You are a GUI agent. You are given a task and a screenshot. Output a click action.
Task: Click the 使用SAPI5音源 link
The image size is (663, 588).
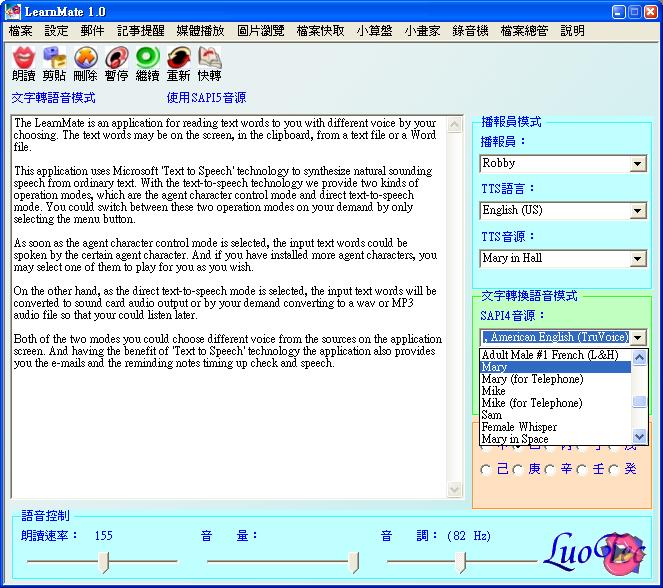pos(206,98)
